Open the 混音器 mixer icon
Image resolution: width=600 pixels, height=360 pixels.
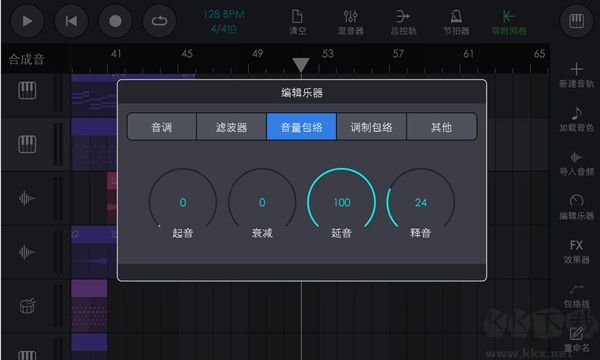click(350, 22)
